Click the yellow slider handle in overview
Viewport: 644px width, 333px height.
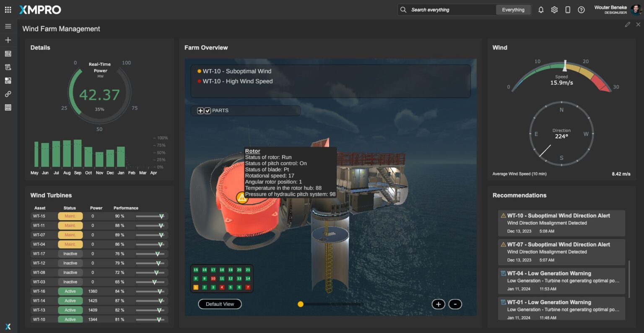pyautogui.click(x=300, y=304)
